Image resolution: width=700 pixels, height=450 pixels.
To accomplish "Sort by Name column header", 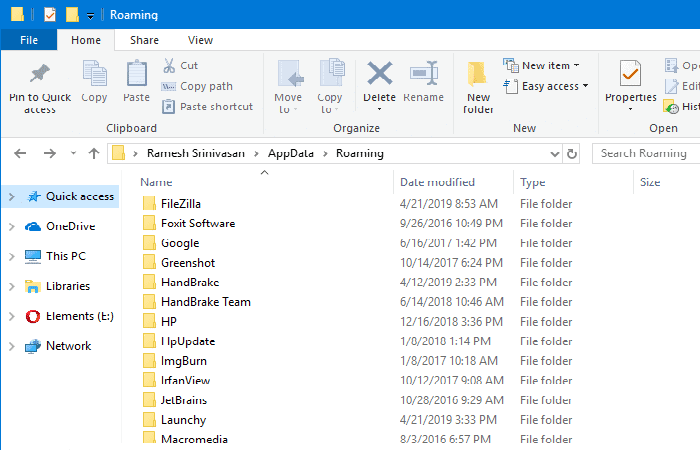I will (156, 182).
